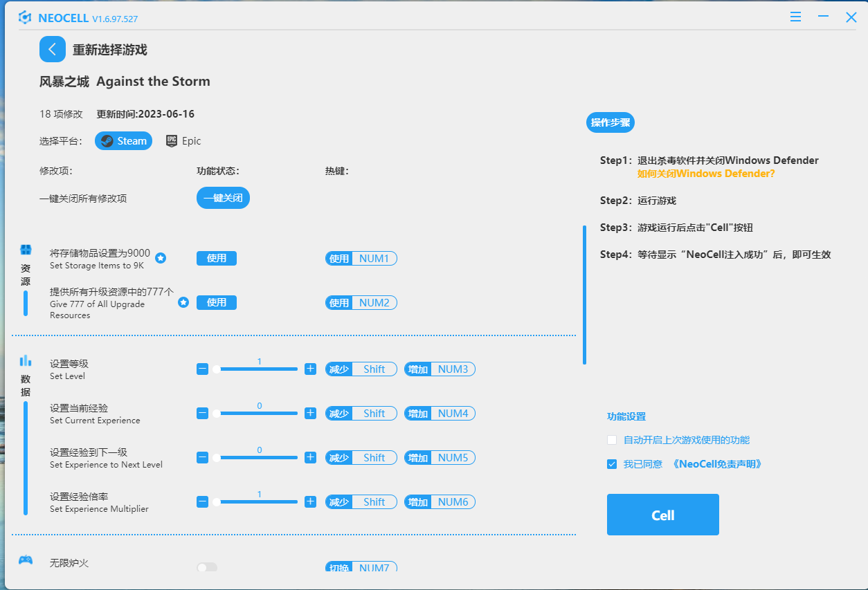The height and width of the screenshot is (590, 868).
Task: Click the 更新时间:2023-06-16 text
Action: tap(145, 114)
